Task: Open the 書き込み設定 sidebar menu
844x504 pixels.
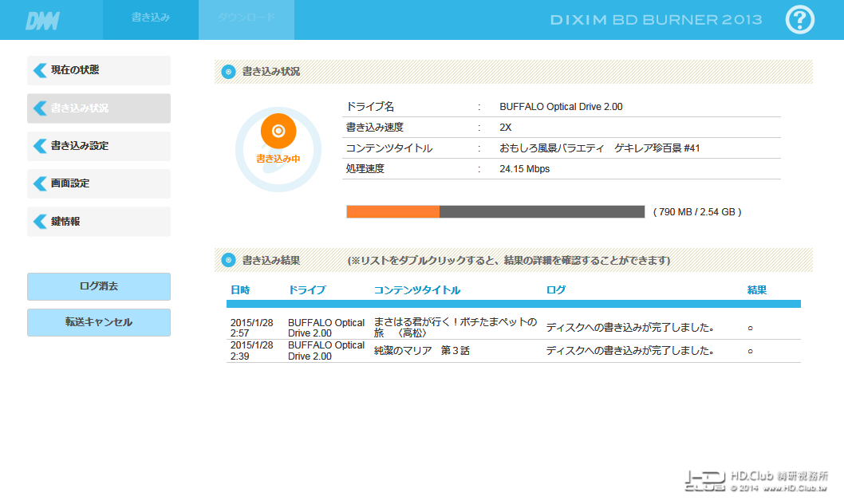Action: click(99, 146)
